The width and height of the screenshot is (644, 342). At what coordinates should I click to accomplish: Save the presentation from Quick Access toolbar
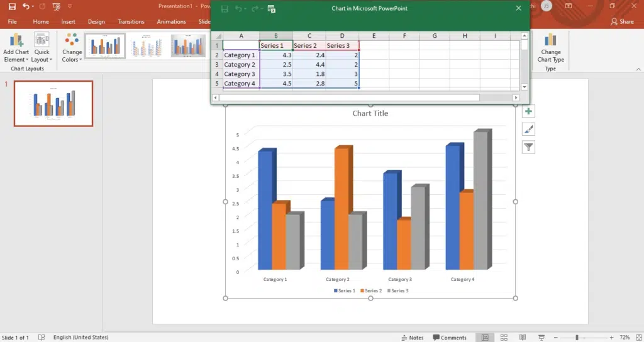coord(12,6)
